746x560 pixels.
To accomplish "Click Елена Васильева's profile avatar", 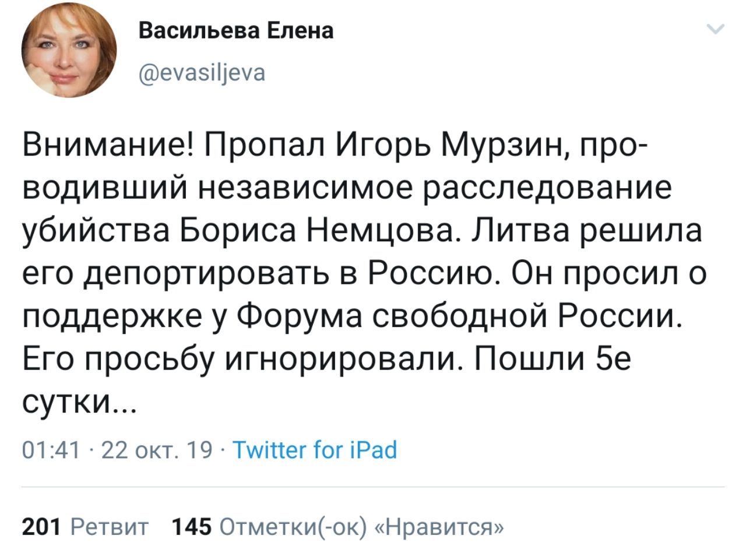I will (69, 50).
